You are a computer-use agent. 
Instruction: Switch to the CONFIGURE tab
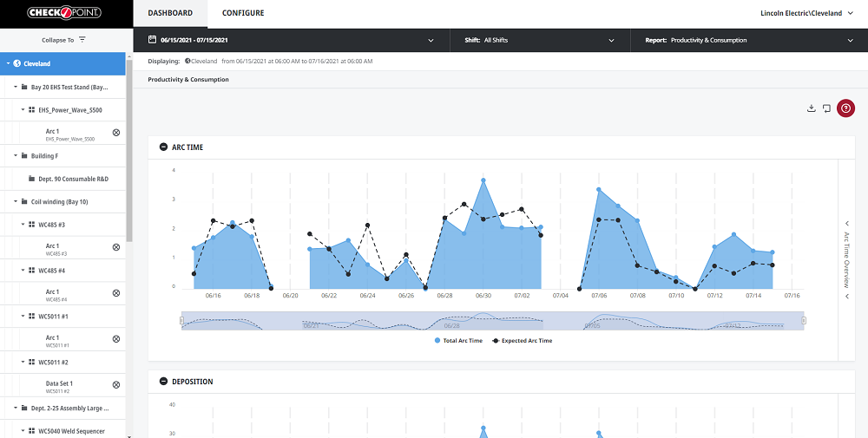(243, 13)
